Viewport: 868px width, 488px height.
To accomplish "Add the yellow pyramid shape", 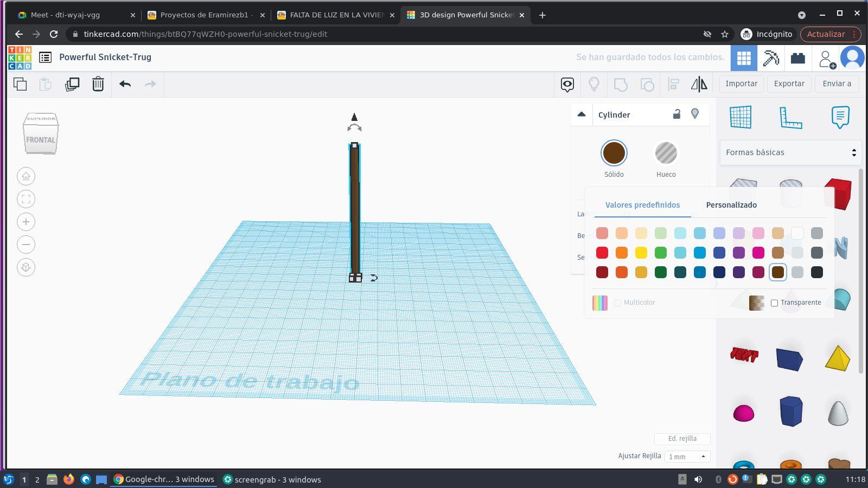I will 838,358.
